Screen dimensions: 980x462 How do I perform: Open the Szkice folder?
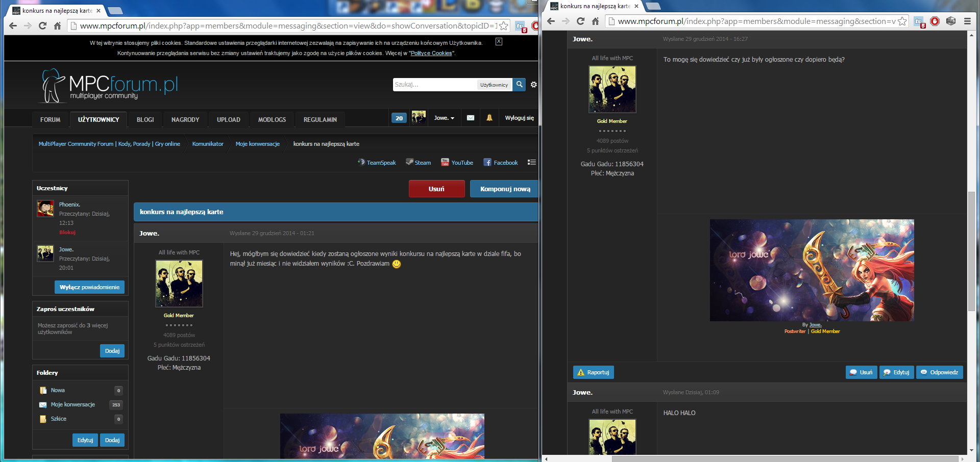[x=59, y=419]
